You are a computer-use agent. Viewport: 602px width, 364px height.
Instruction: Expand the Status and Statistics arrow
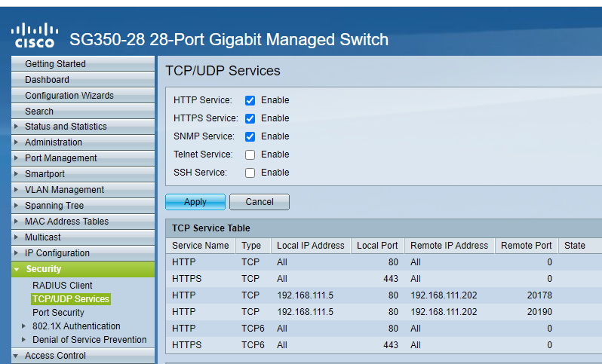17,127
